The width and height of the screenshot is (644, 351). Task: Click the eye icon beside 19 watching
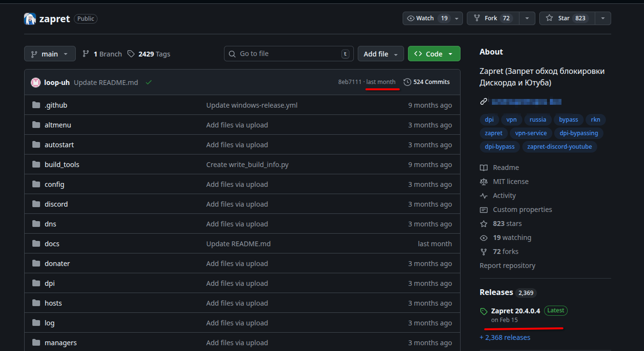(484, 238)
